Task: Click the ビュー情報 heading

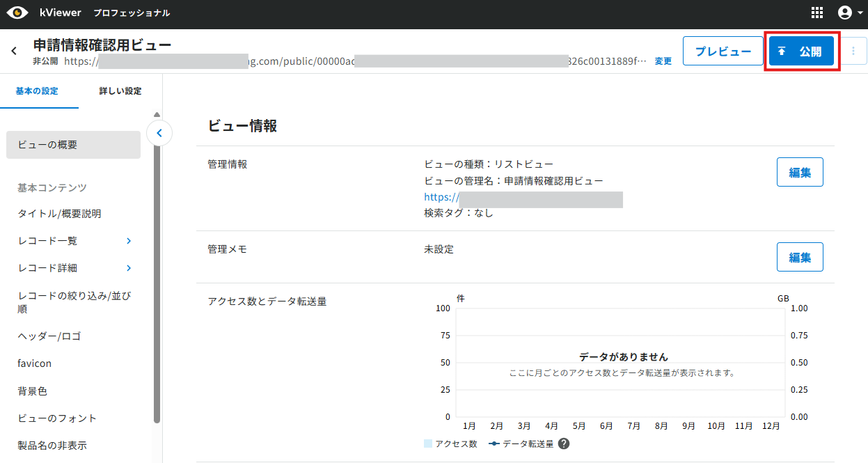Action: point(243,126)
